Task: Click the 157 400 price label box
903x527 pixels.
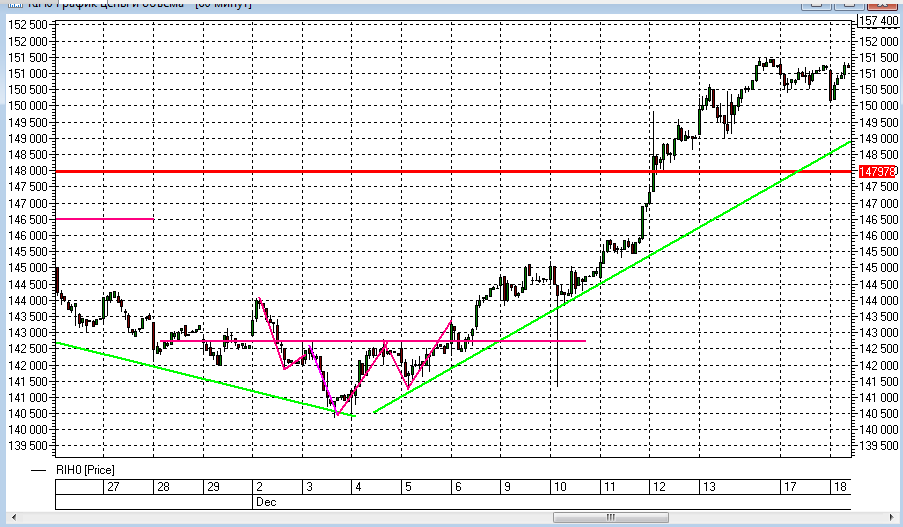Action: [x=878, y=21]
